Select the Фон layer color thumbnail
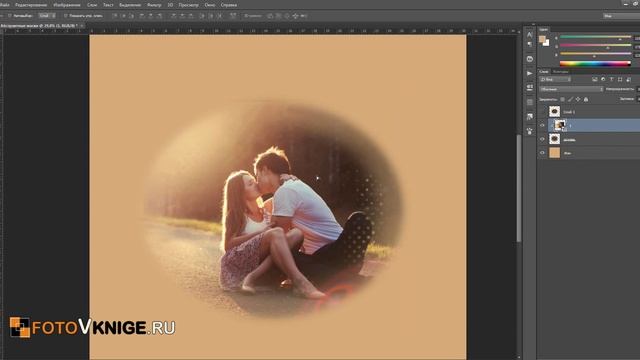The width and height of the screenshot is (640, 360). (x=554, y=153)
